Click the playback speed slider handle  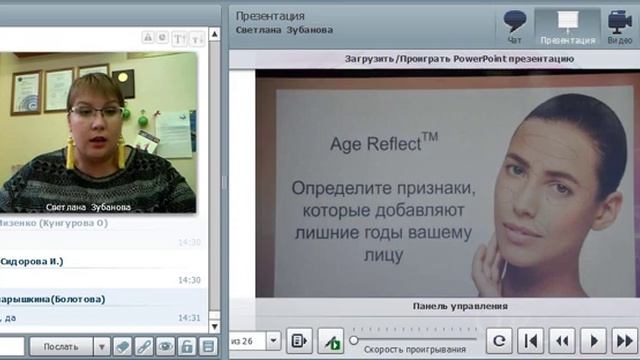[354, 340]
